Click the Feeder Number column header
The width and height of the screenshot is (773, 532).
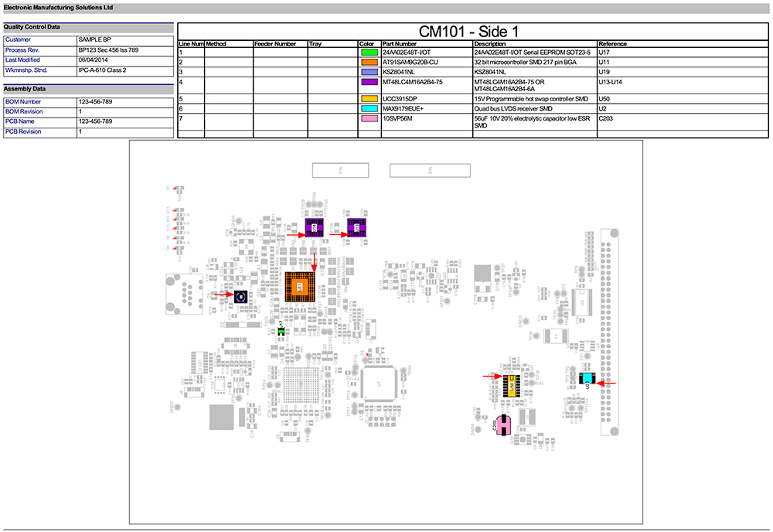tap(274, 44)
